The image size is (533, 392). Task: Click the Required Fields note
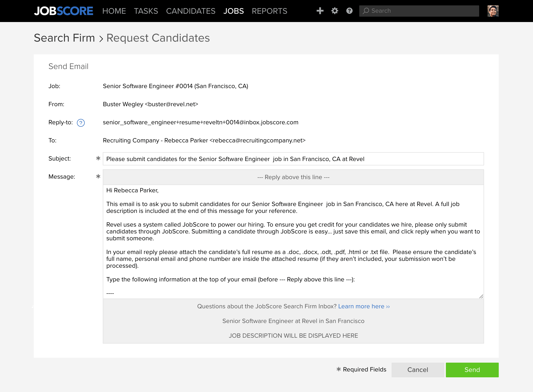click(x=361, y=369)
